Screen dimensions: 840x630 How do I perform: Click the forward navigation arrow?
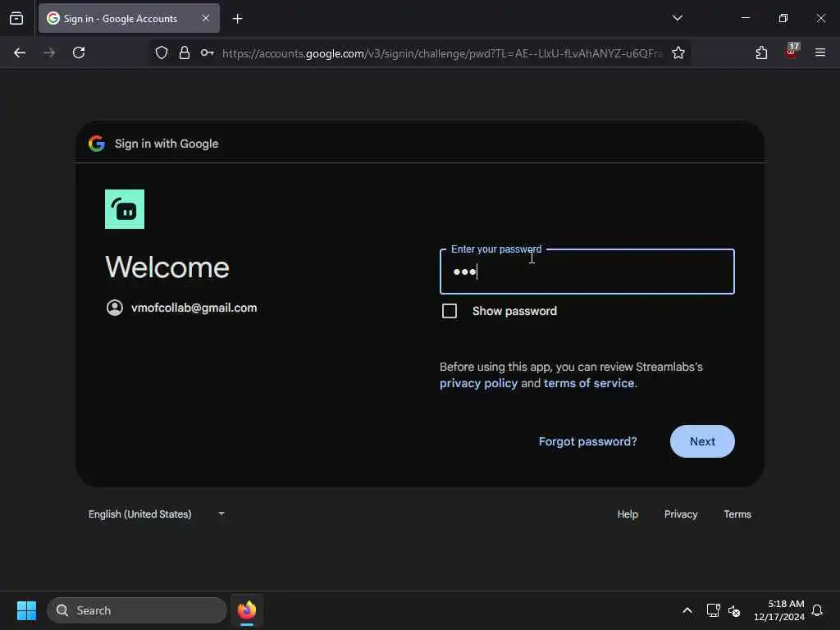[48, 52]
